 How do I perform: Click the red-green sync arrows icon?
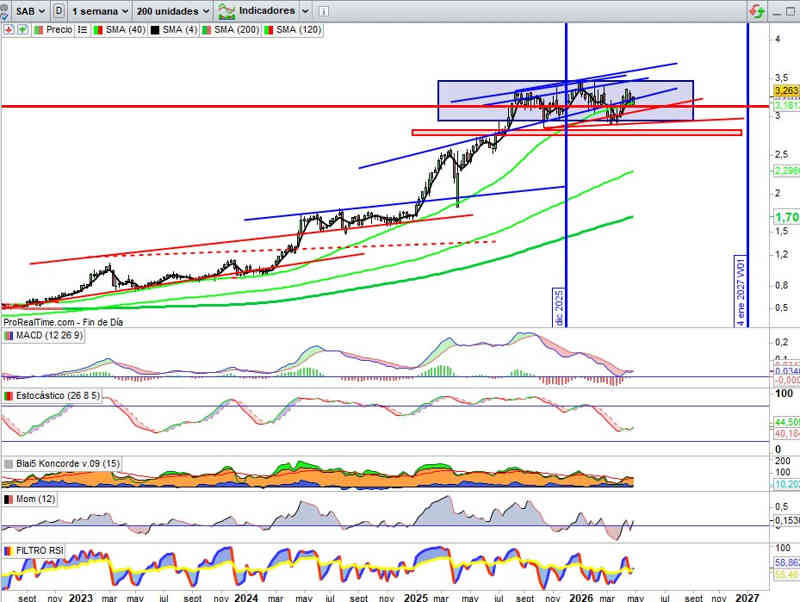pyautogui.click(x=756, y=10)
